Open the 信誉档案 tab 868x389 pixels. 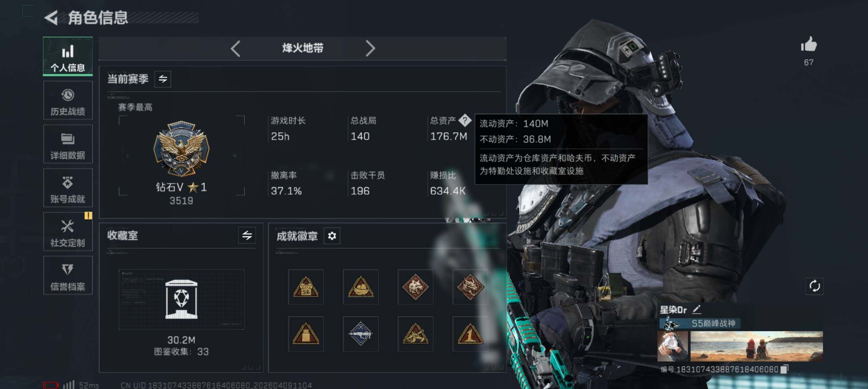click(x=68, y=276)
